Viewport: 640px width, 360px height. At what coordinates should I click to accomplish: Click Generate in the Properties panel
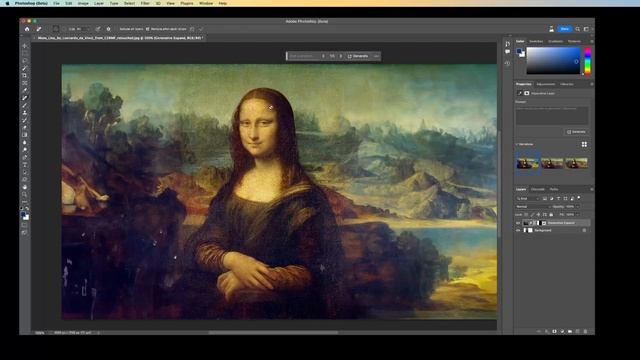click(576, 132)
